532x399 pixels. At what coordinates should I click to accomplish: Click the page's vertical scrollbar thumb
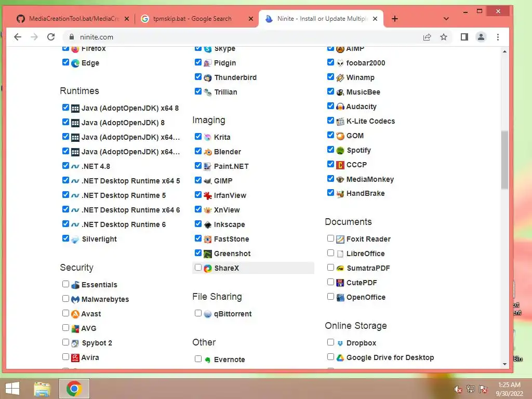click(504, 159)
